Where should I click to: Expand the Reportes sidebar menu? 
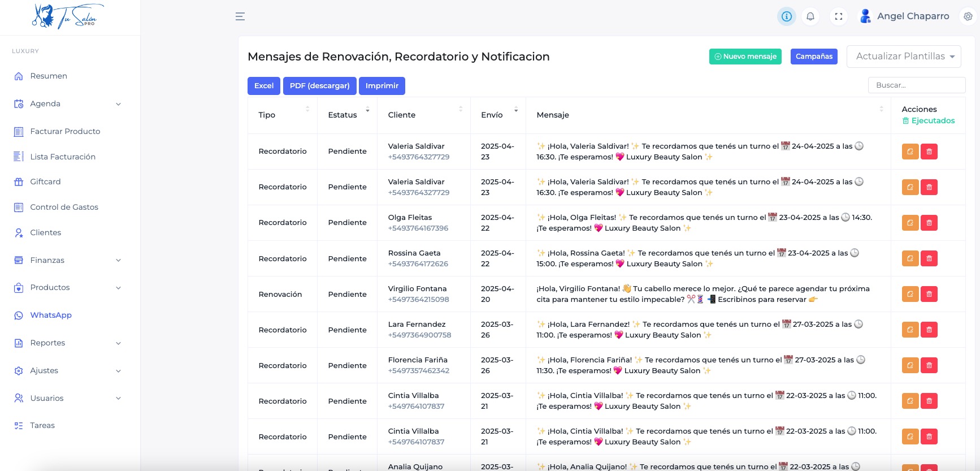click(68, 343)
